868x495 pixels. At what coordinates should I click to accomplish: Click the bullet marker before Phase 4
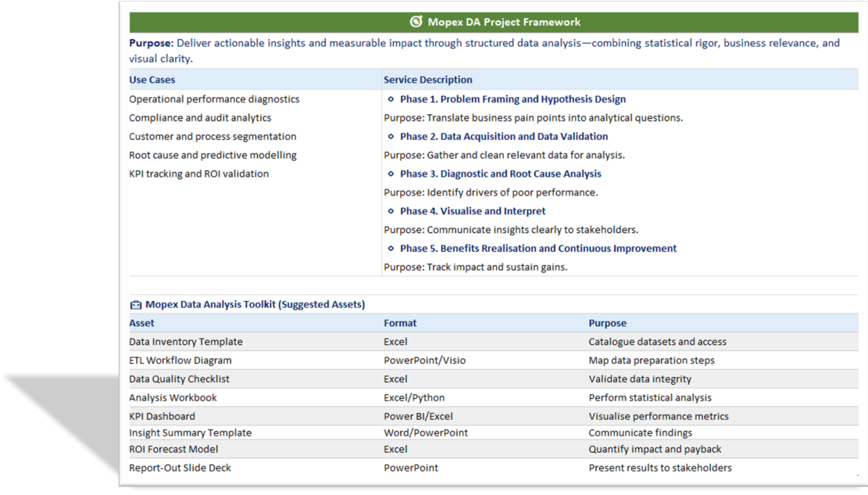391,211
